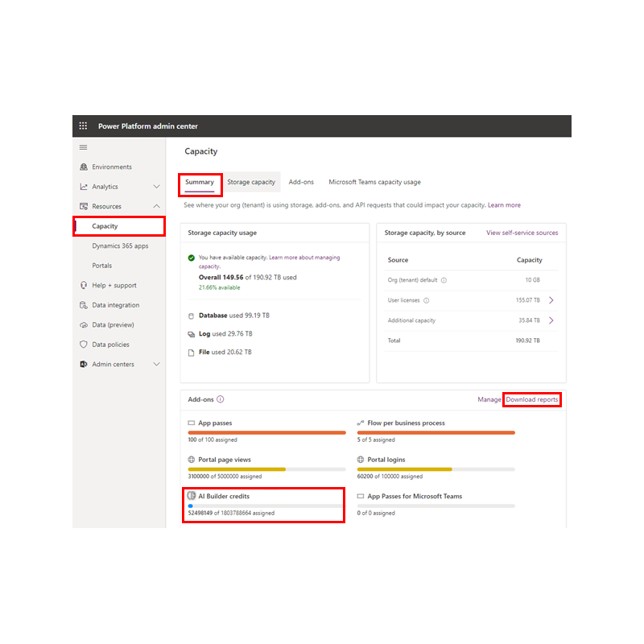Viewport: 644px width, 644px height.
Task: Open the app launcher waffle icon
Action: click(83, 126)
